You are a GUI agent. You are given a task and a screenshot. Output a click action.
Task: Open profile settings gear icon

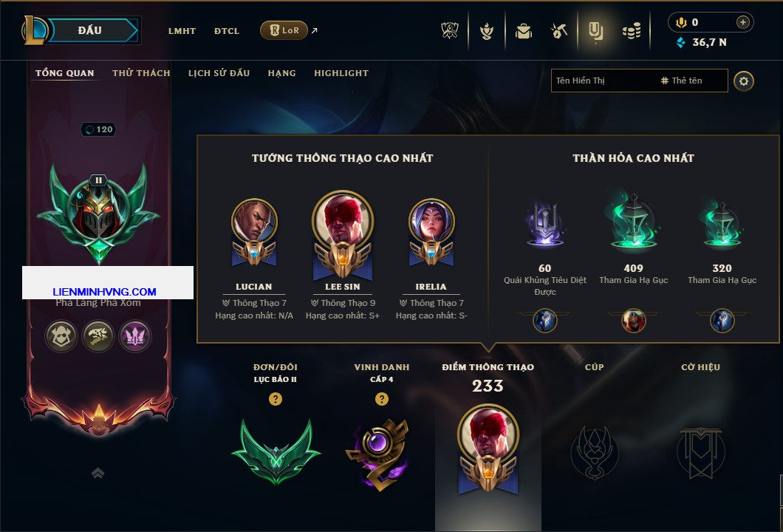744,81
